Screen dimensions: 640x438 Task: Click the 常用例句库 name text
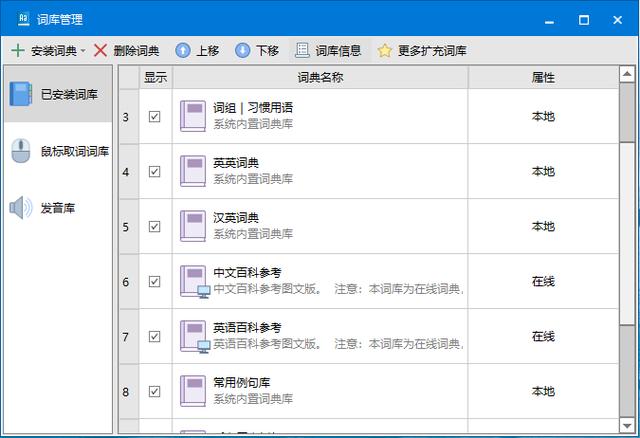coord(242,382)
